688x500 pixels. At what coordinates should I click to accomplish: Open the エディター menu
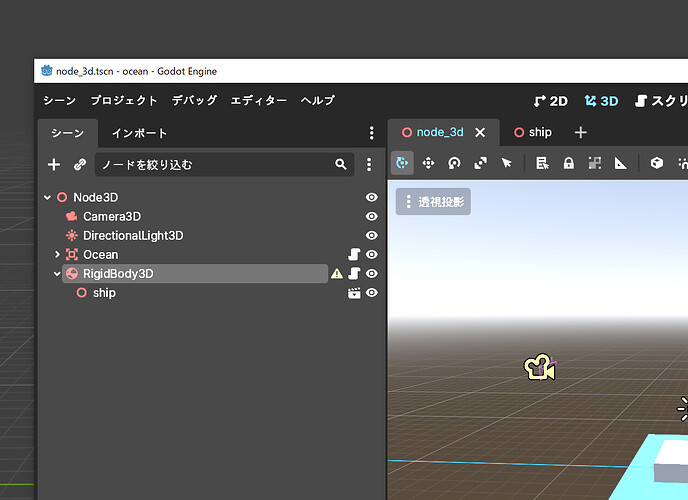click(x=258, y=100)
